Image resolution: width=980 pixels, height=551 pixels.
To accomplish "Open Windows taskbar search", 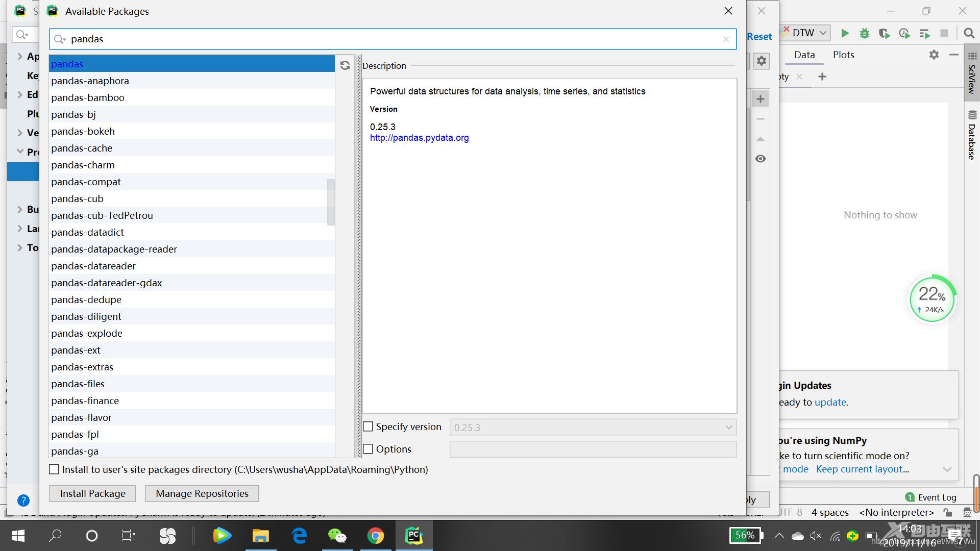I will click(x=55, y=536).
